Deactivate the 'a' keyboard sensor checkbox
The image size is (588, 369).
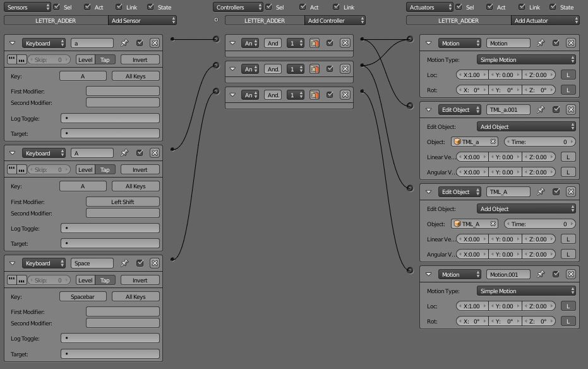click(x=140, y=43)
